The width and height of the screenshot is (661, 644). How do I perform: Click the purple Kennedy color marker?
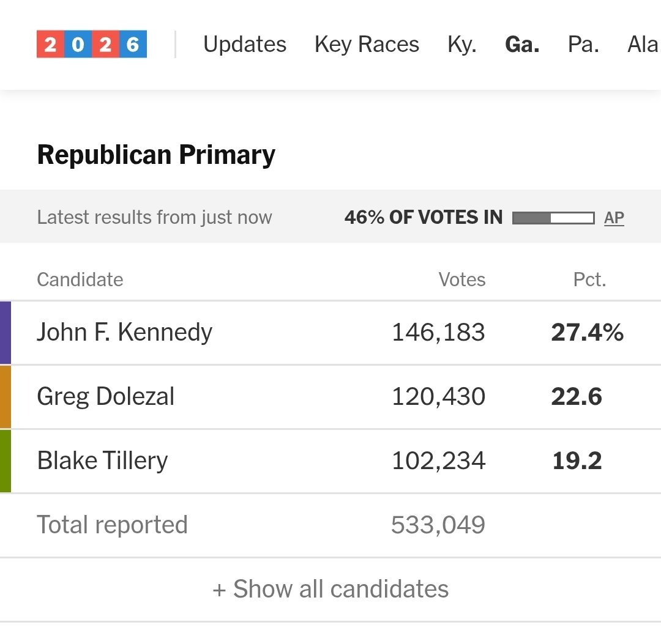pos(5,333)
